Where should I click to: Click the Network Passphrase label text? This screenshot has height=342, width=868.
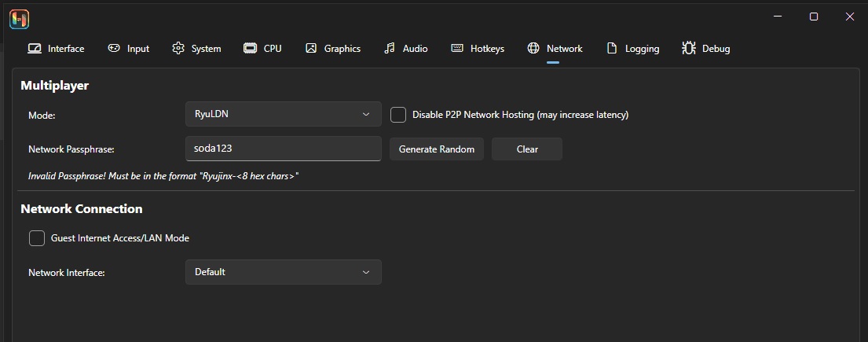click(71, 149)
